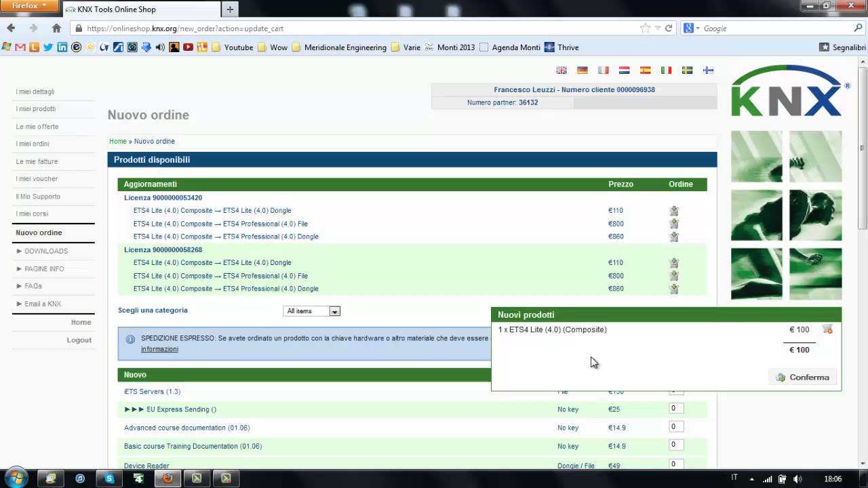Viewport: 868px width, 488px height.
Task: Open Il Mio Supporto in sidebar
Action: [x=38, y=197]
